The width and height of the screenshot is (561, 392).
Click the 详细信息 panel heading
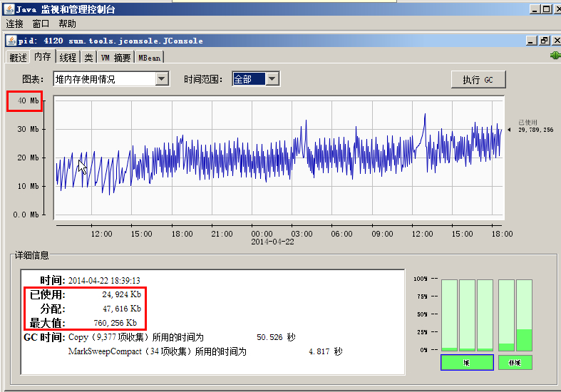31,255
